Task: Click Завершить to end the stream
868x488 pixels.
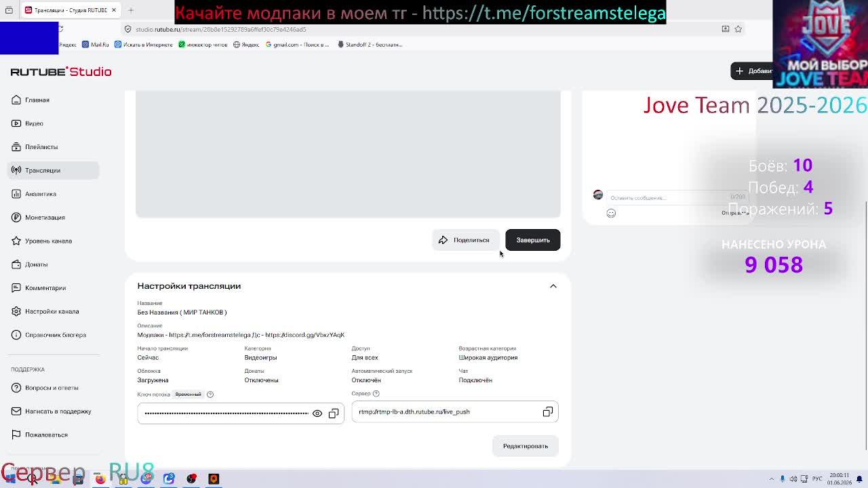Action: coord(533,240)
